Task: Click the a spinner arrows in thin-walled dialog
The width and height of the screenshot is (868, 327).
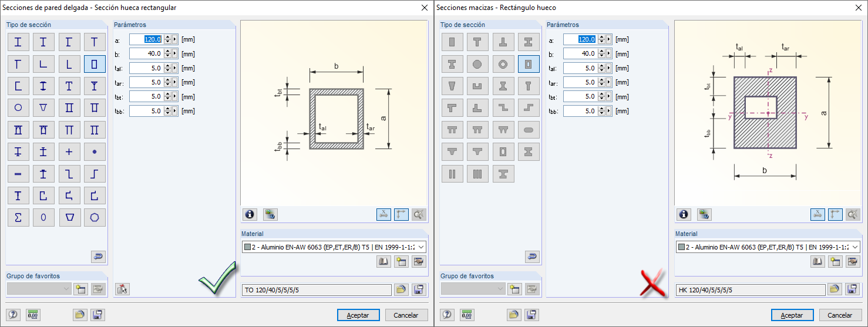Action: [167, 39]
